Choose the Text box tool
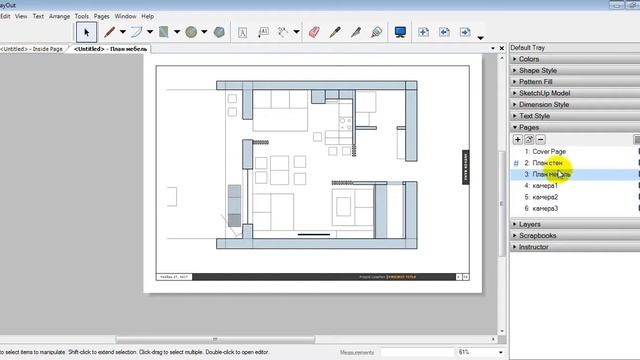The height and width of the screenshot is (360, 640). (242, 32)
